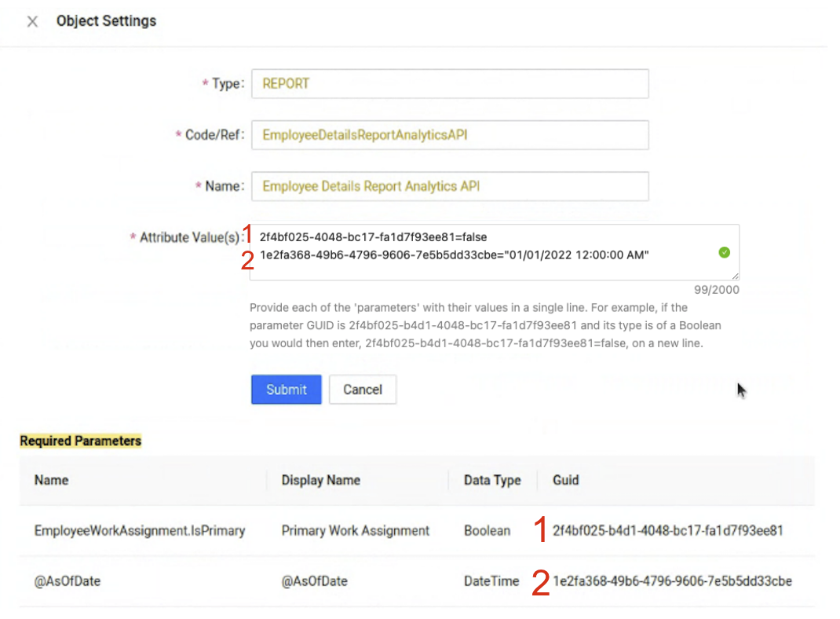Click @AsOfDate in the Name column
Screen dimensions: 840x619
coord(68,581)
